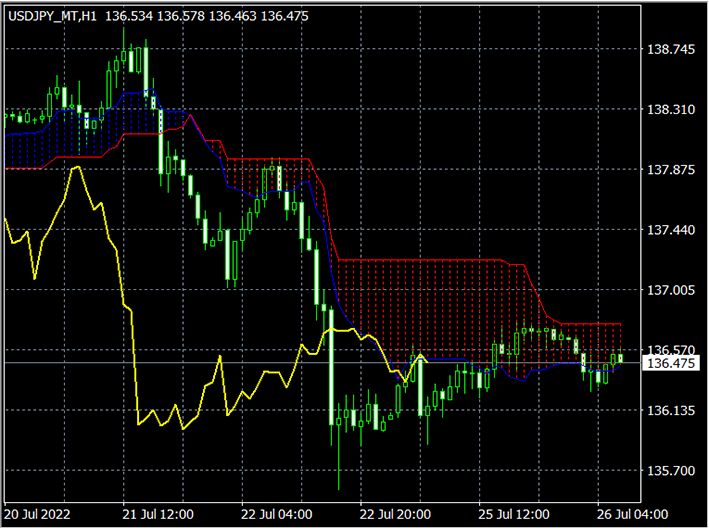Select the 138.745 price axis label
709x528 pixels.
[x=671, y=49]
